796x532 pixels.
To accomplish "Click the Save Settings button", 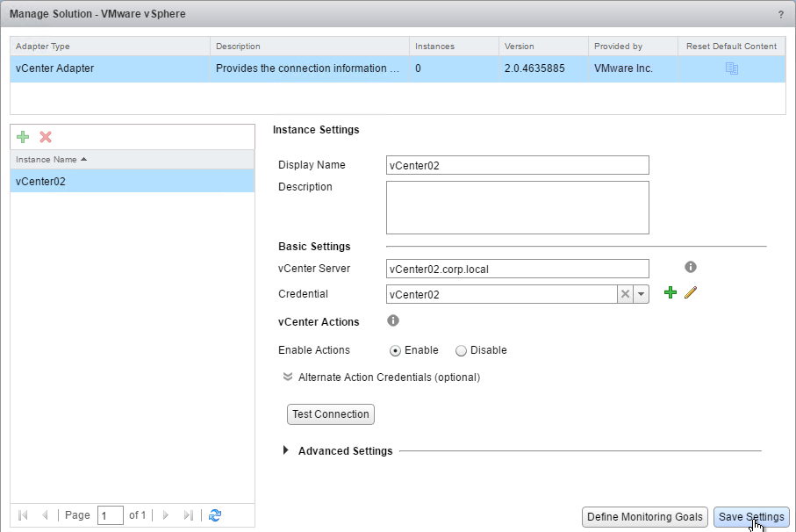I will [x=751, y=517].
